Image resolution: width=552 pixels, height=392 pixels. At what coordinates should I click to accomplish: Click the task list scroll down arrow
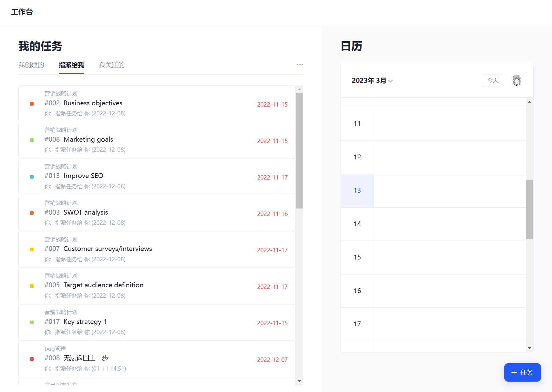coord(300,381)
